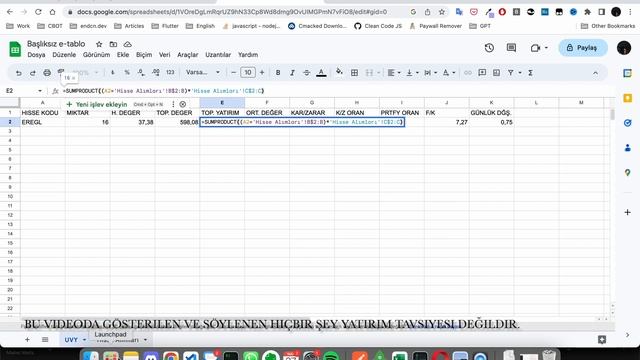The image size is (640, 360).
Task: Insert a chart from the toolbar
Action: pyautogui.click(x=496, y=73)
